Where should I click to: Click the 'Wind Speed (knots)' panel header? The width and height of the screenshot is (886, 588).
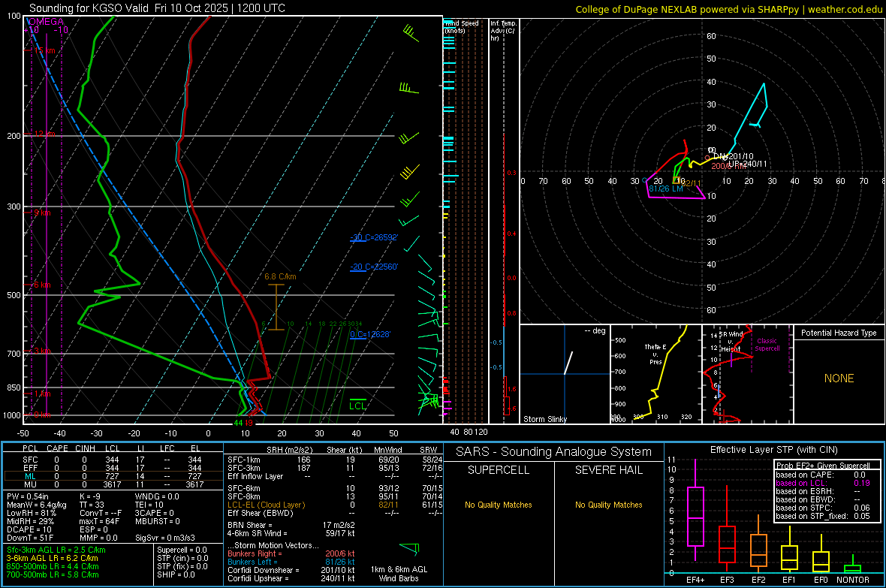click(x=462, y=26)
